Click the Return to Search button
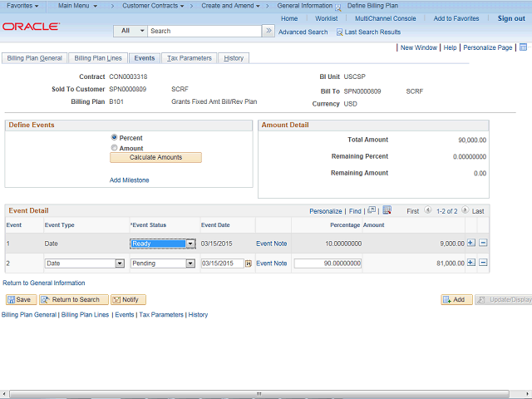 pyautogui.click(x=74, y=299)
